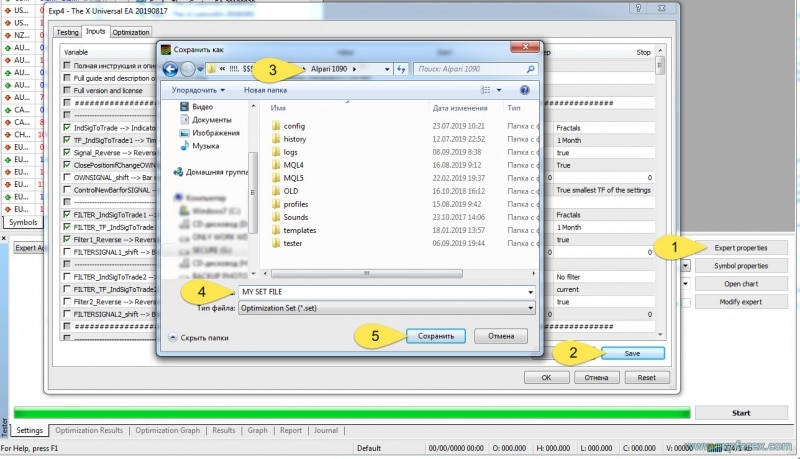Toggle the IndSigToTrade variable checkbox

point(66,128)
